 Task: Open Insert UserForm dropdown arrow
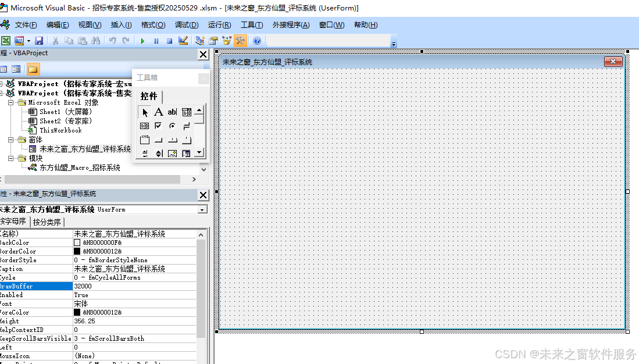pyautogui.click(x=28, y=41)
